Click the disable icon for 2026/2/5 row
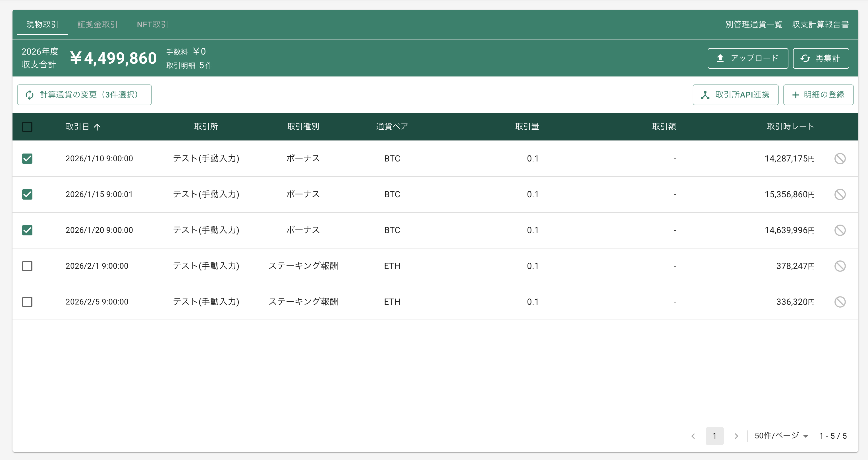The width and height of the screenshot is (868, 460). 840,302
